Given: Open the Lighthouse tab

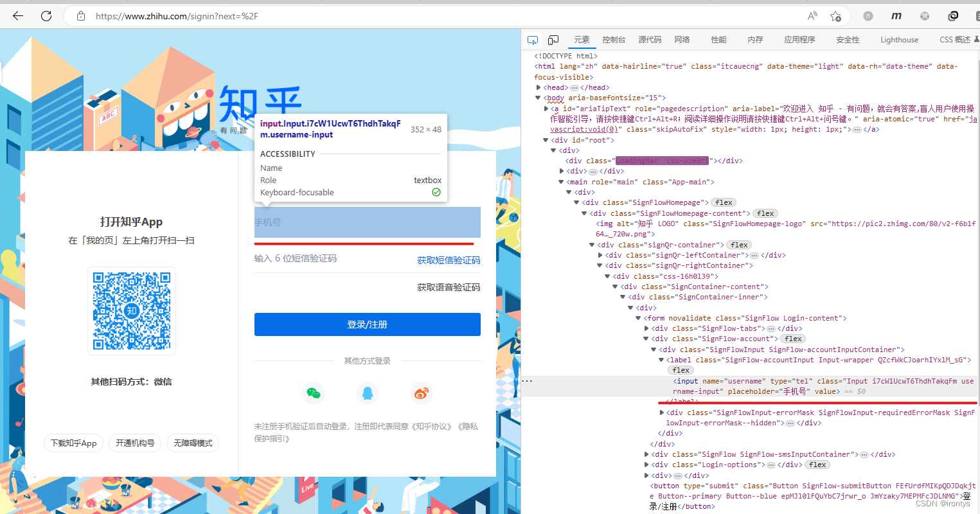Looking at the screenshot, I should [x=899, y=40].
